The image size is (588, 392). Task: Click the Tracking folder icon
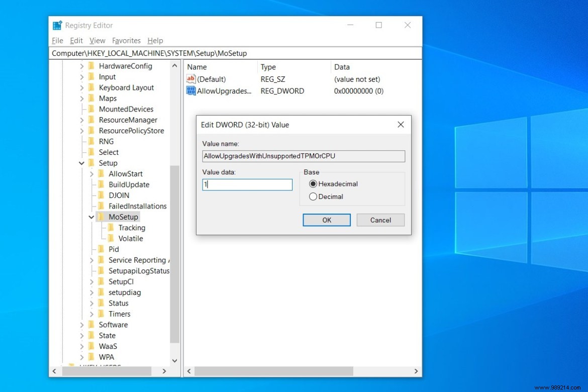click(x=112, y=227)
